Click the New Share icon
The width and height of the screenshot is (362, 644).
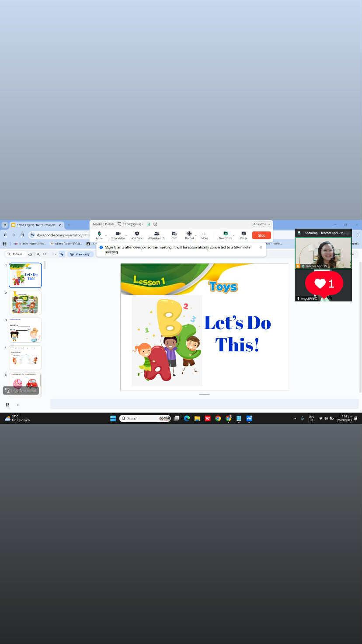(226, 234)
